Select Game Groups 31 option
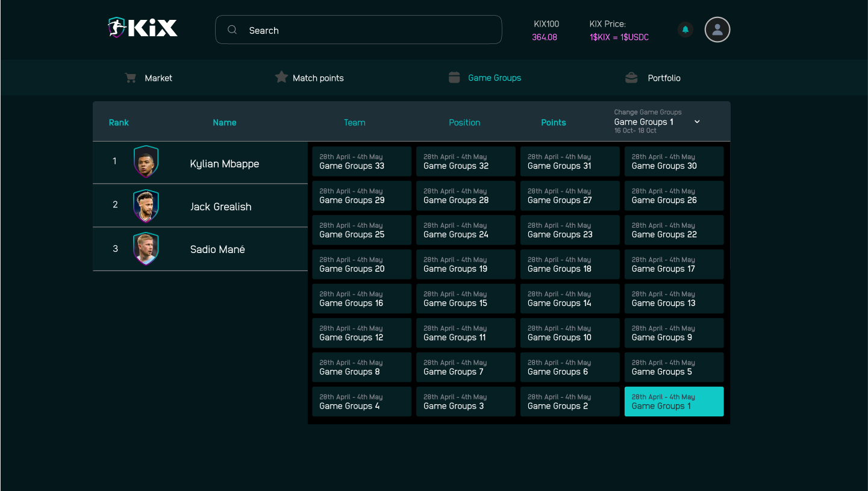868x491 pixels. point(570,161)
